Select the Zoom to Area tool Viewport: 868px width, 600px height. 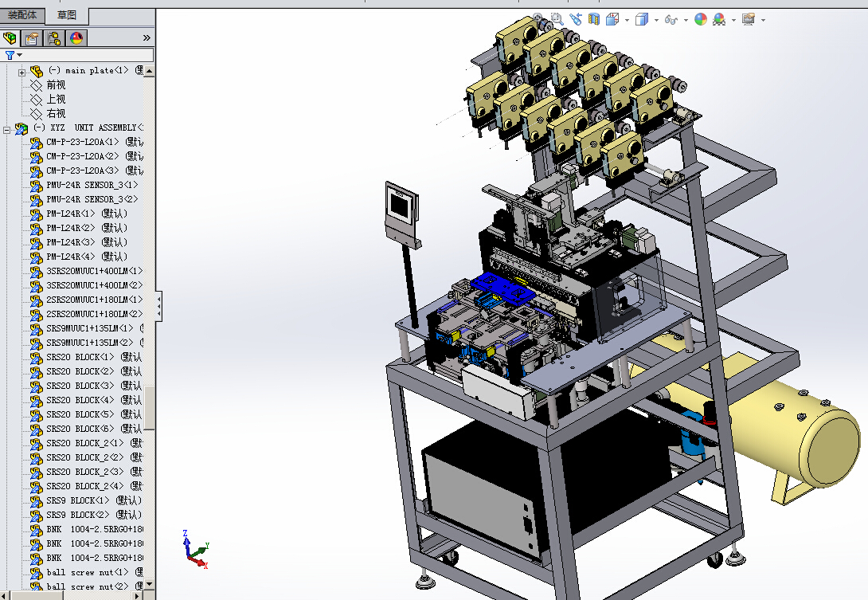[x=557, y=19]
